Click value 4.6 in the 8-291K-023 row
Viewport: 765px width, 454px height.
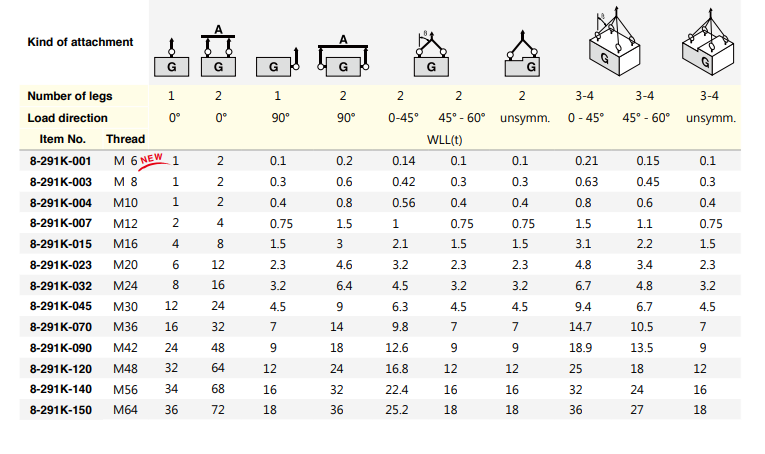tap(344, 265)
